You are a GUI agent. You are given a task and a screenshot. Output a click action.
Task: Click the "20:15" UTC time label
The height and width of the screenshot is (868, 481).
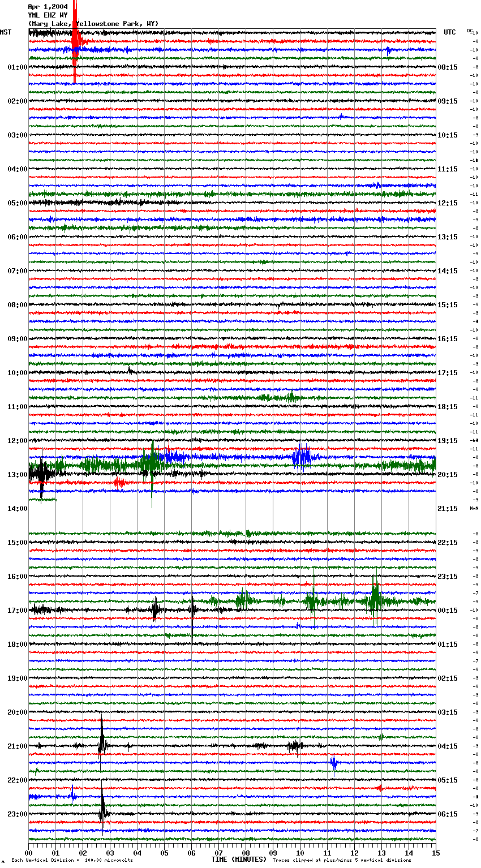[x=448, y=475]
